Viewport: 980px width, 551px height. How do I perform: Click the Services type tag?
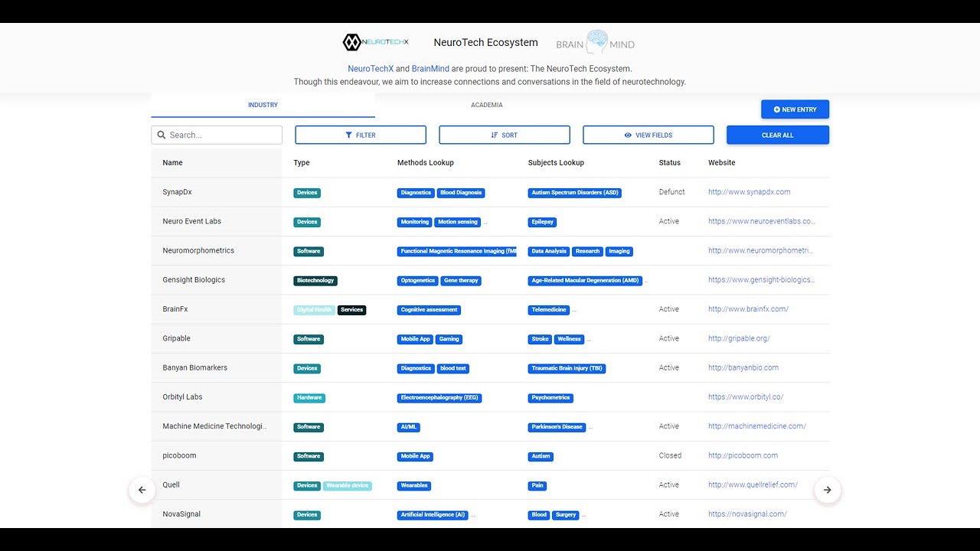(x=352, y=310)
